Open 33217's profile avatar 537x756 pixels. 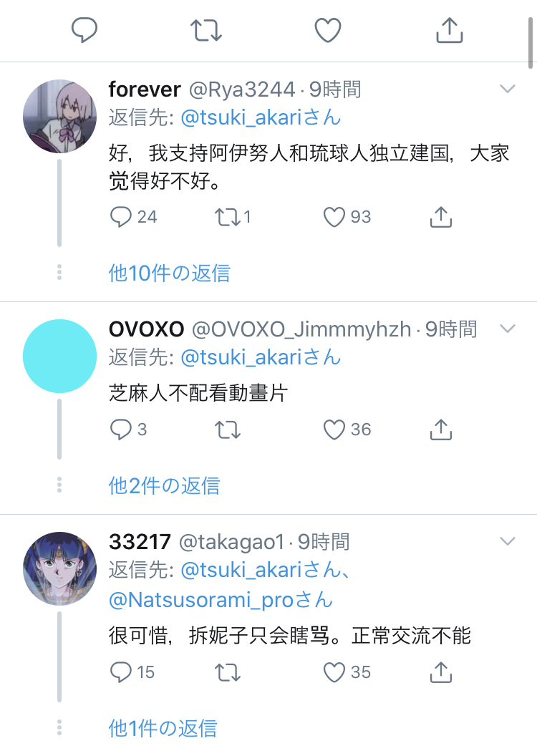pos(59,568)
